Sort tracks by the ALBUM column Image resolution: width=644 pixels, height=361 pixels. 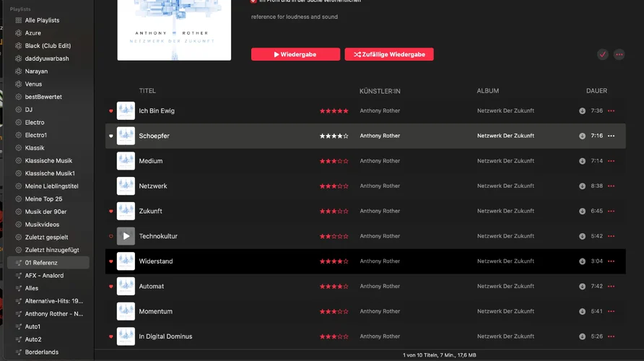488,91
